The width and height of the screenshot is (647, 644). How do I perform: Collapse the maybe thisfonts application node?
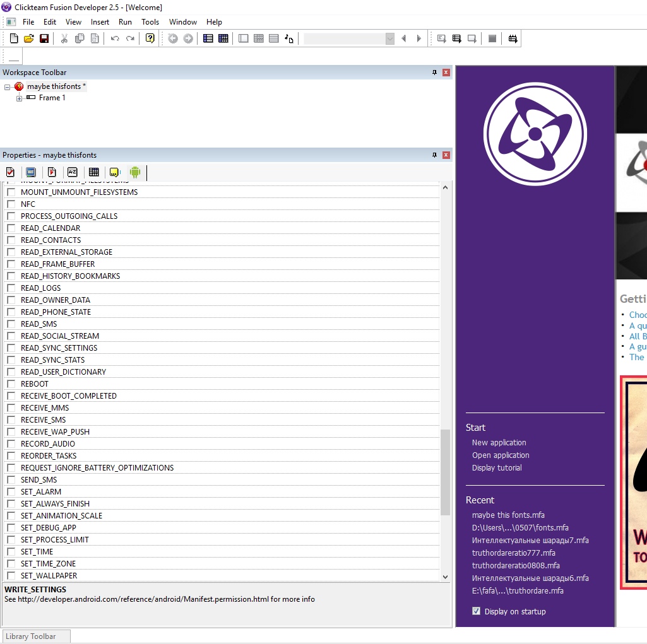tap(7, 87)
